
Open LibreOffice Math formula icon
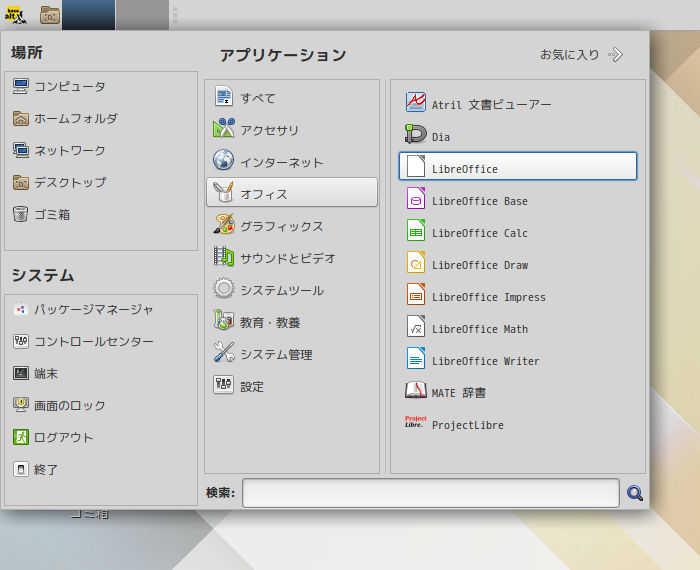[x=416, y=327]
